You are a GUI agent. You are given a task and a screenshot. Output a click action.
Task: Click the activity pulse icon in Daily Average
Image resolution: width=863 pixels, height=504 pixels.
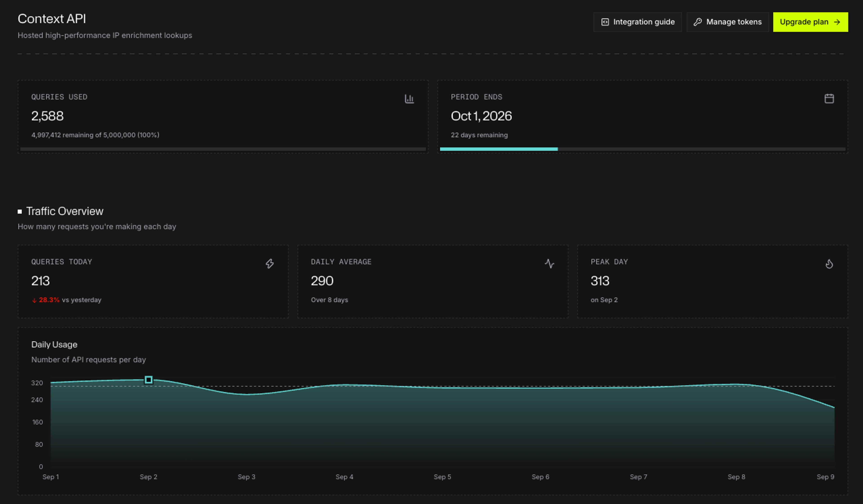tap(549, 264)
